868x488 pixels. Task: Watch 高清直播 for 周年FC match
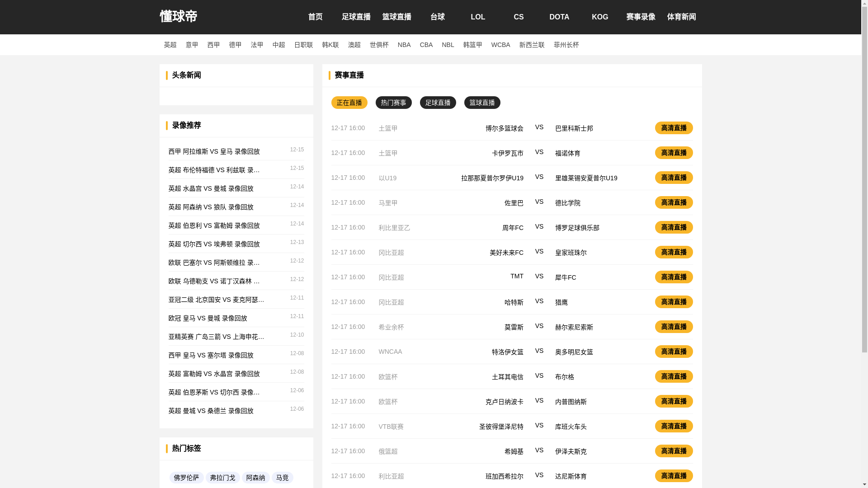tap(674, 227)
